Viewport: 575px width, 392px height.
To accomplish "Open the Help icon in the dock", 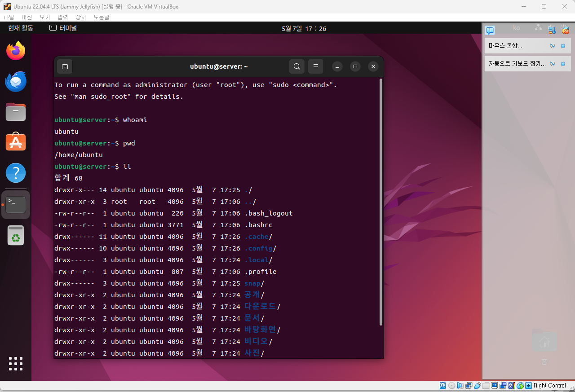I will 16,173.
